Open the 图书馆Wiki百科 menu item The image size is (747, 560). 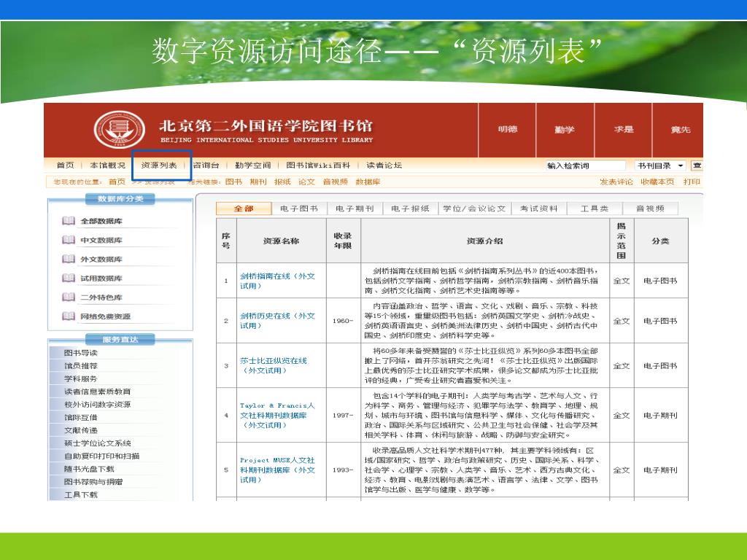tap(318, 166)
